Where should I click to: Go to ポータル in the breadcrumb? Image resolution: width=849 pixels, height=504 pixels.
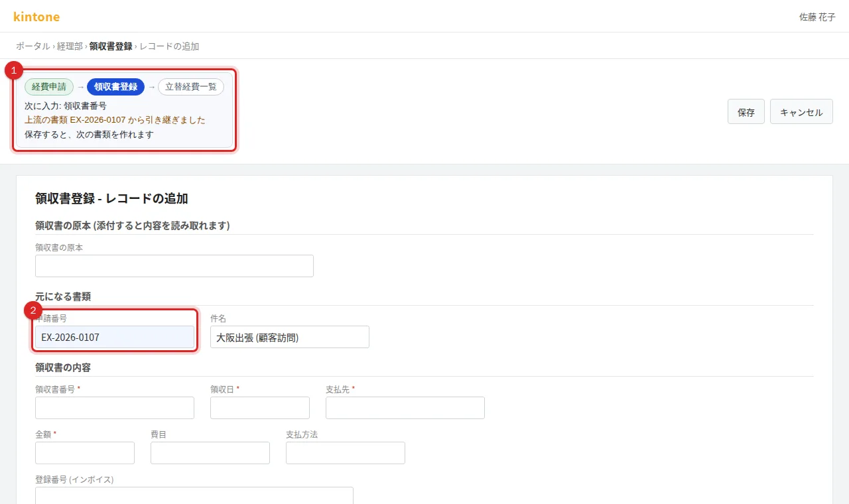point(33,46)
